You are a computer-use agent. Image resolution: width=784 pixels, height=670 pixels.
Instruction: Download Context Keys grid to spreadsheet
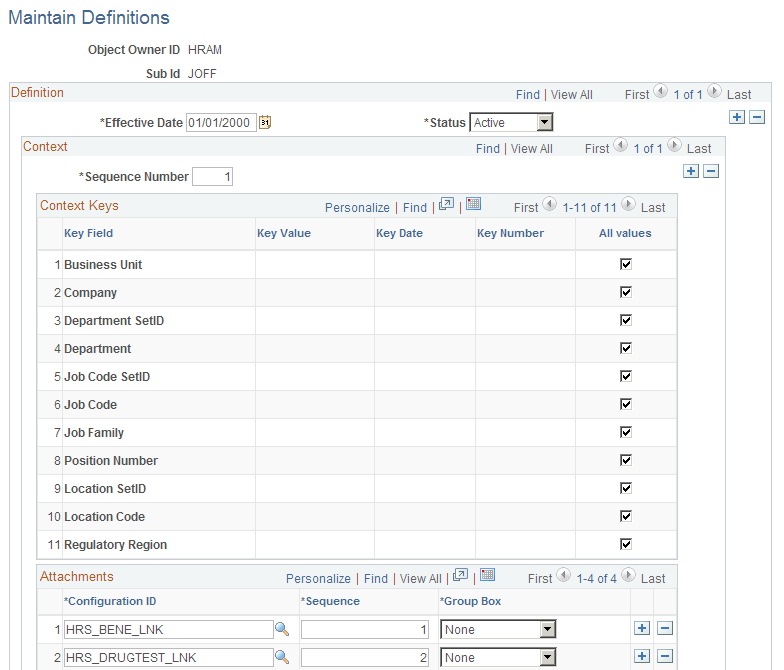coord(473,204)
